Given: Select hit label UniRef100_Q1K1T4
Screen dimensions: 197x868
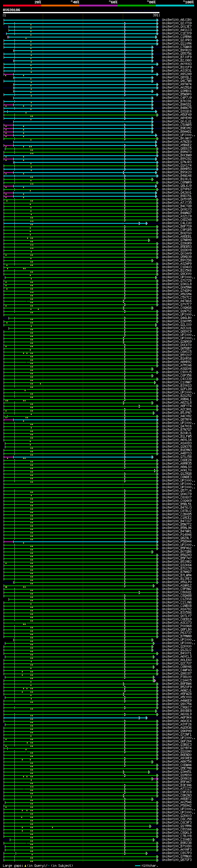Looking at the screenshot, I should coord(176,165).
